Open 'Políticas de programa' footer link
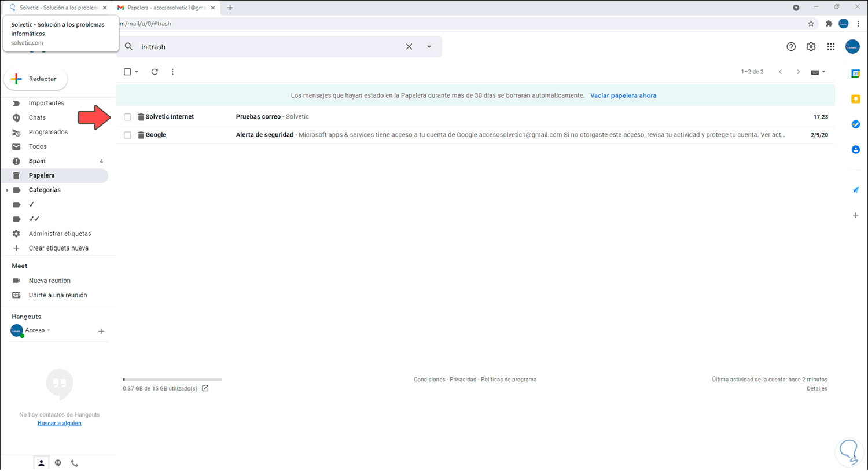Image resolution: width=868 pixels, height=471 pixels. [x=509, y=380]
